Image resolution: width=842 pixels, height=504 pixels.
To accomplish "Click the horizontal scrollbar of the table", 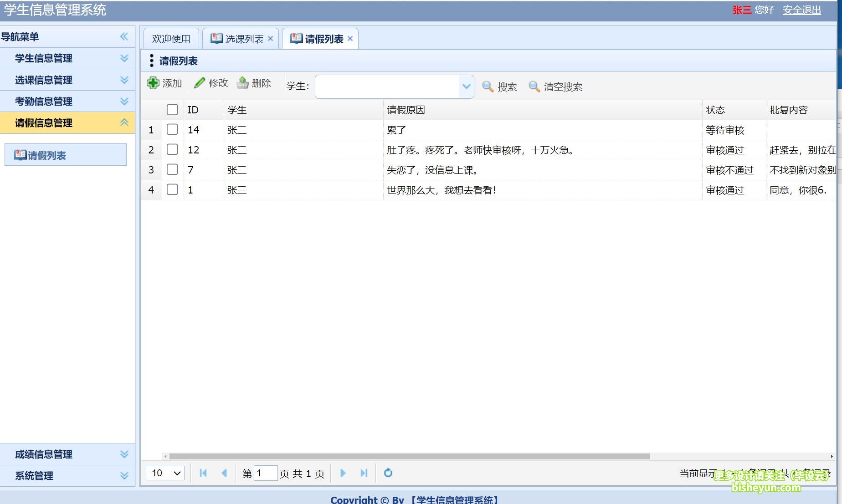I will click(x=409, y=456).
